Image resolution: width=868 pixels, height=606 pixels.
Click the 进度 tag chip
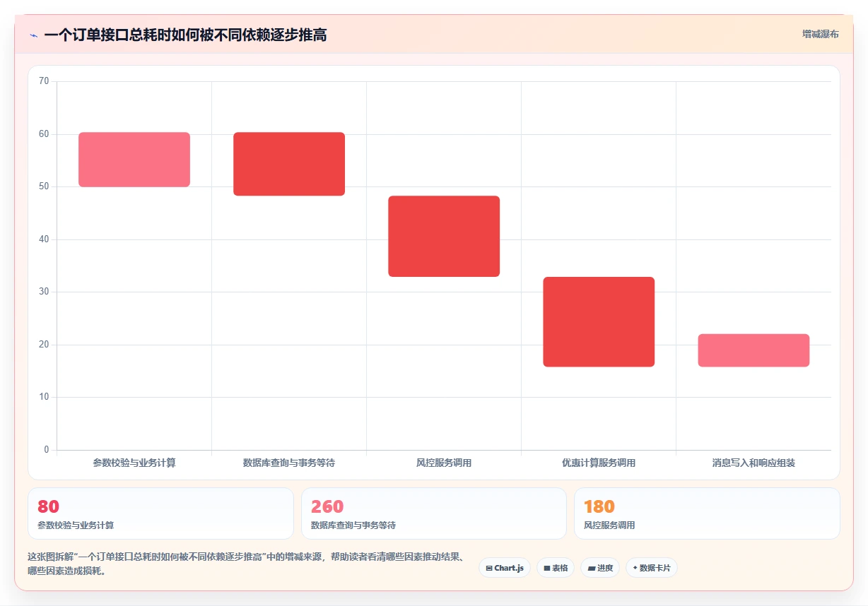click(600, 568)
